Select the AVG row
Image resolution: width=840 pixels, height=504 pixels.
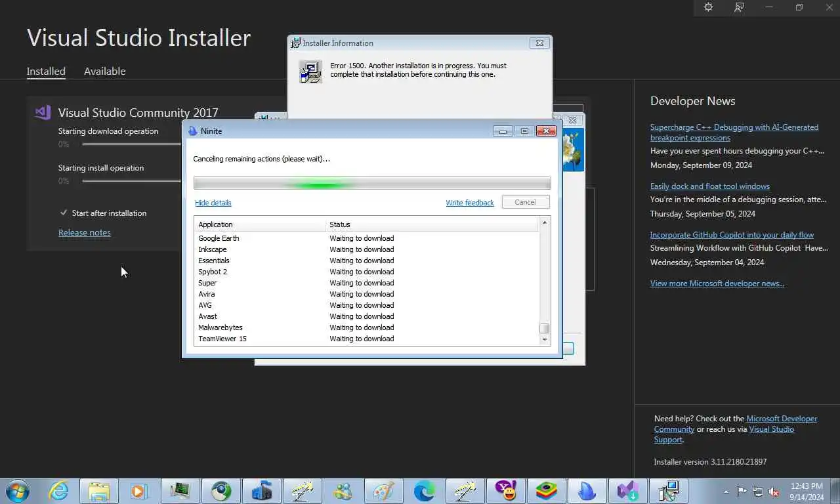(x=367, y=305)
